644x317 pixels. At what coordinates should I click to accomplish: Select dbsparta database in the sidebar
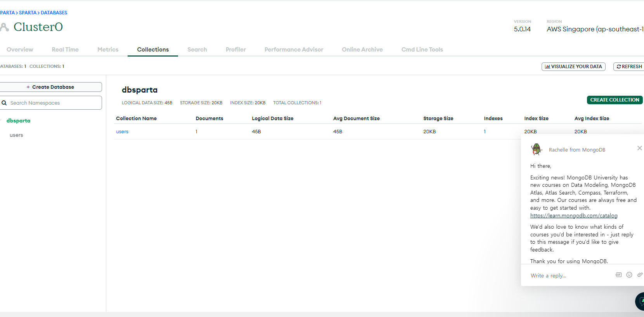coord(18,121)
